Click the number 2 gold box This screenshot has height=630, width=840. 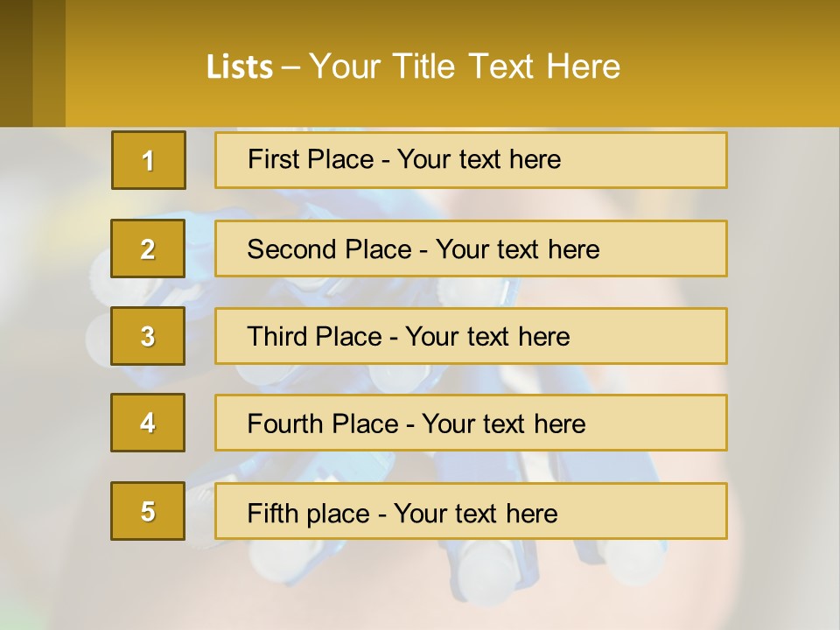click(148, 248)
